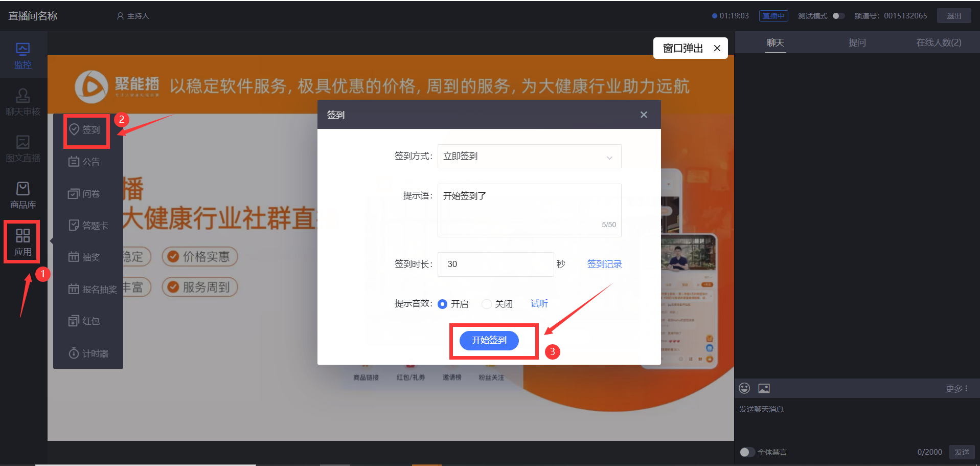Open the 监控 monitor sidebar icon
The height and width of the screenshot is (466, 980).
pos(23,55)
